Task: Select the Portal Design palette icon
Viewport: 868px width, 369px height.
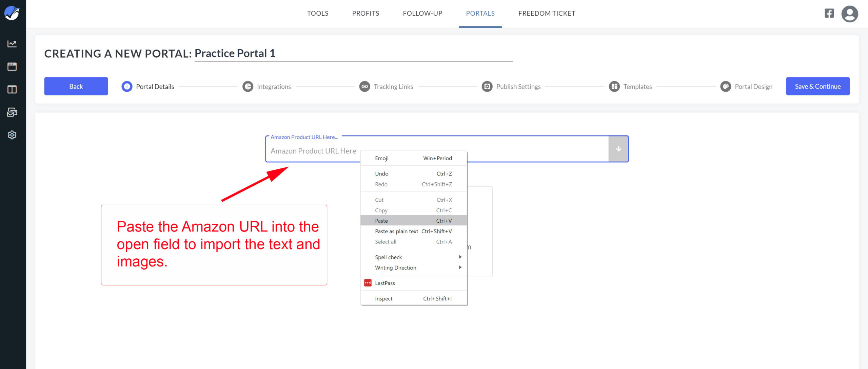Action: pyautogui.click(x=725, y=87)
